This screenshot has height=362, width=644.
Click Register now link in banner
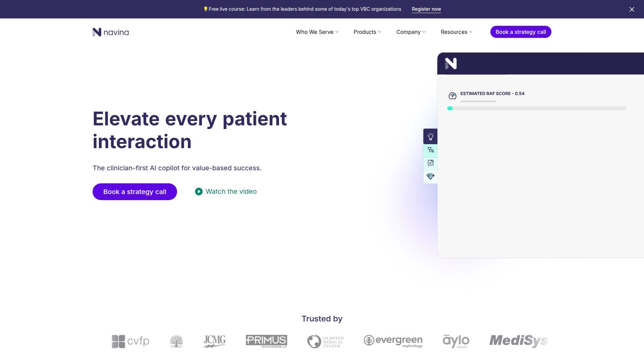426,9
